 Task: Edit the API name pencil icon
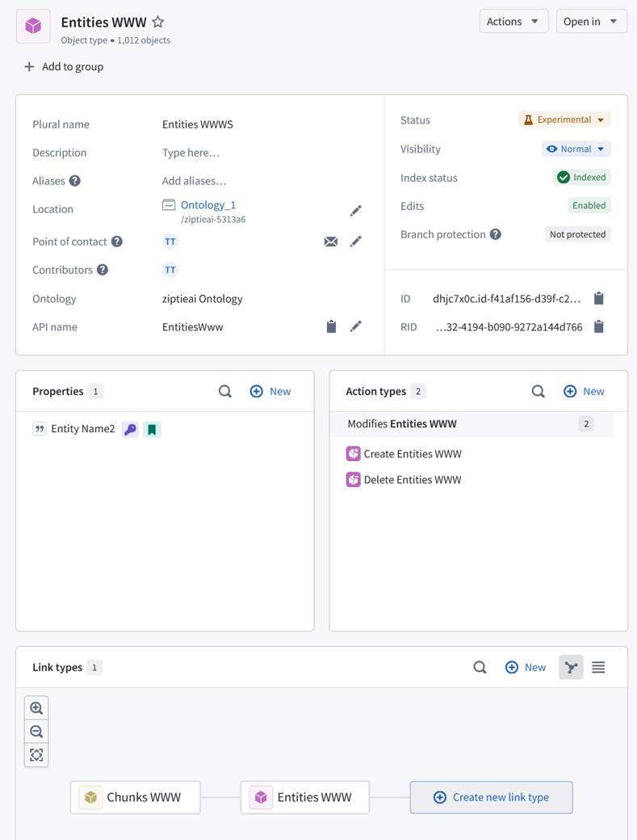pyautogui.click(x=355, y=326)
